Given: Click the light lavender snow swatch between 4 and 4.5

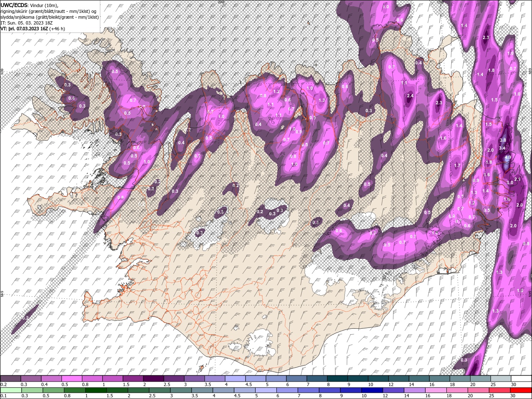Looking at the screenshot, I should coord(235,379).
